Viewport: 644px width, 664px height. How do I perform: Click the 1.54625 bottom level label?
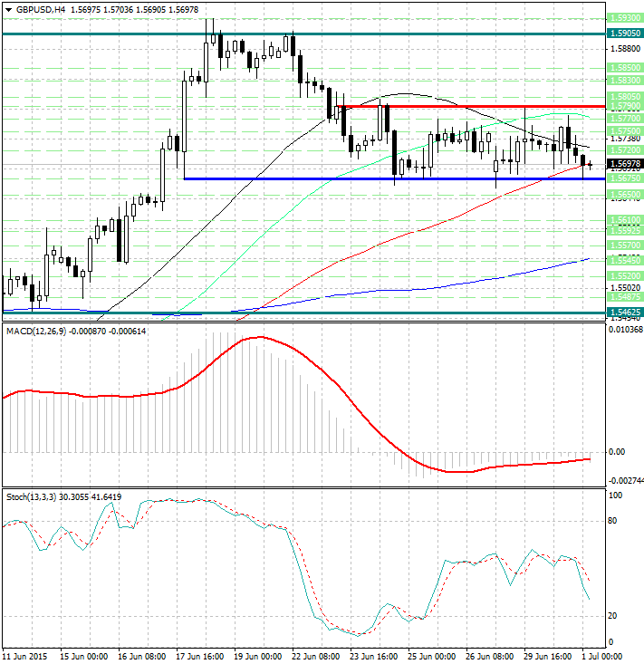(x=625, y=313)
